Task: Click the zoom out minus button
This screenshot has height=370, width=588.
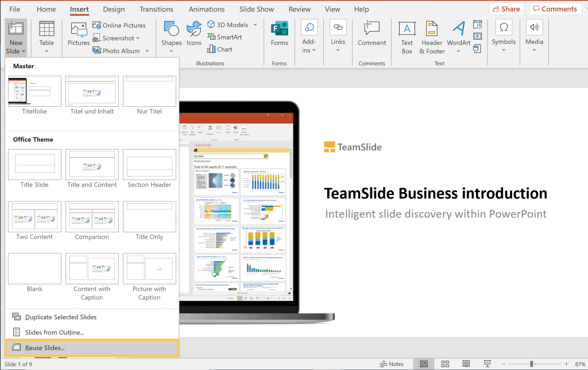Action: point(503,364)
